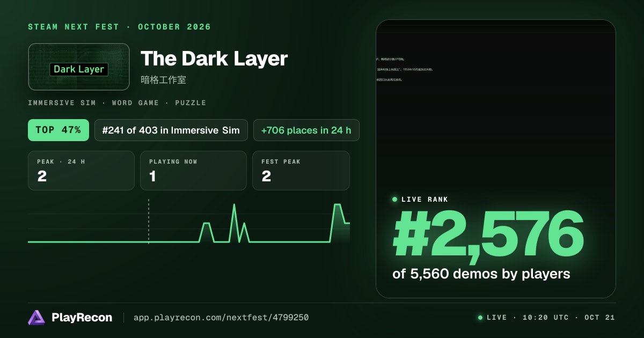Click the STEAM NEXT FEST · OCTOBER 2026 header
The image size is (644, 338).
click(x=120, y=27)
